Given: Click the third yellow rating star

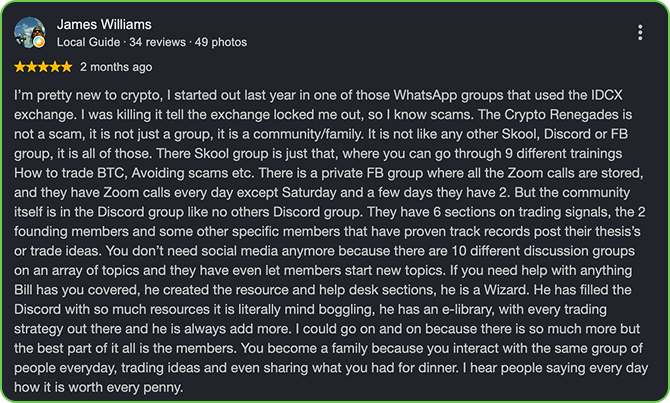Looking at the screenshot, I should pos(43,67).
